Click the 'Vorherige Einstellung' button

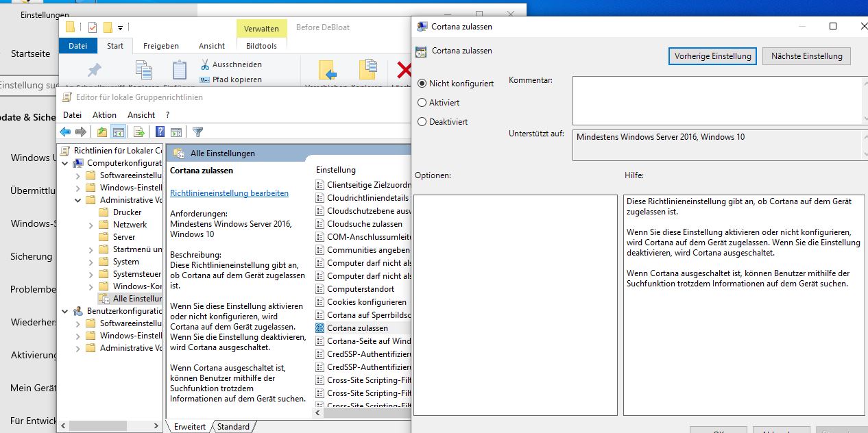pos(712,56)
